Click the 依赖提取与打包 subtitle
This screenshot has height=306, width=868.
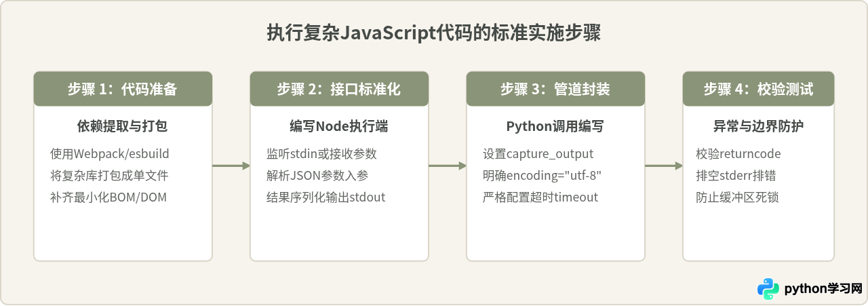pos(123,127)
